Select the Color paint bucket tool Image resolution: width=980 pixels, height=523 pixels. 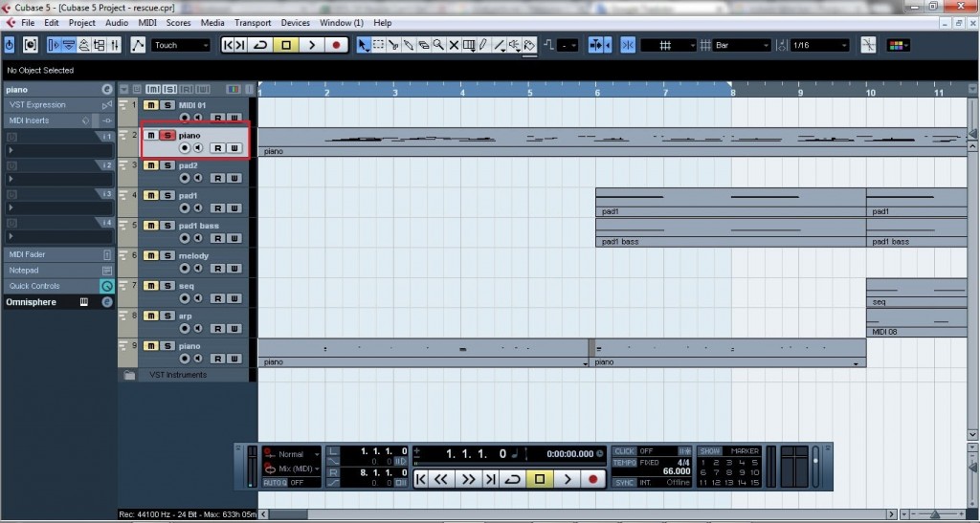click(x=529, y=45)
